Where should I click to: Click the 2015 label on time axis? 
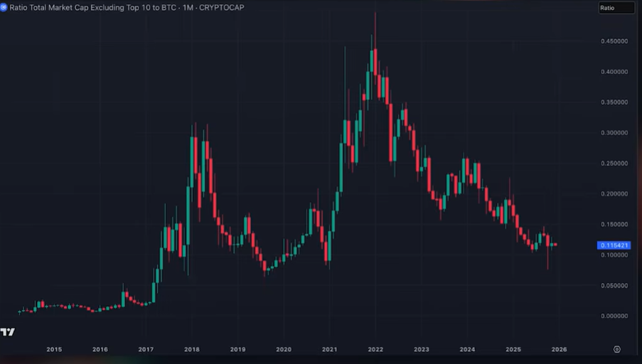point(54,349)
